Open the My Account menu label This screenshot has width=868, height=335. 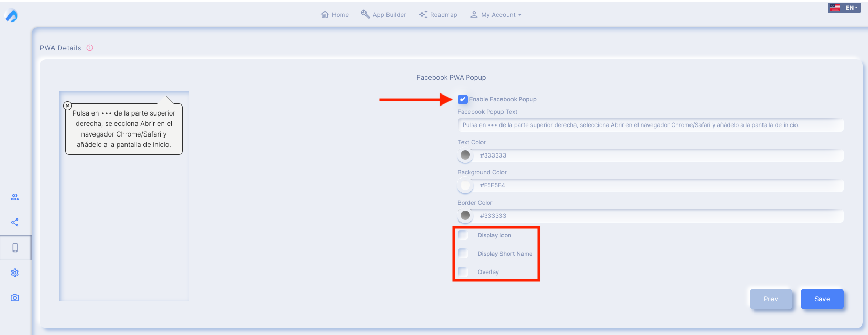point(498,15)
